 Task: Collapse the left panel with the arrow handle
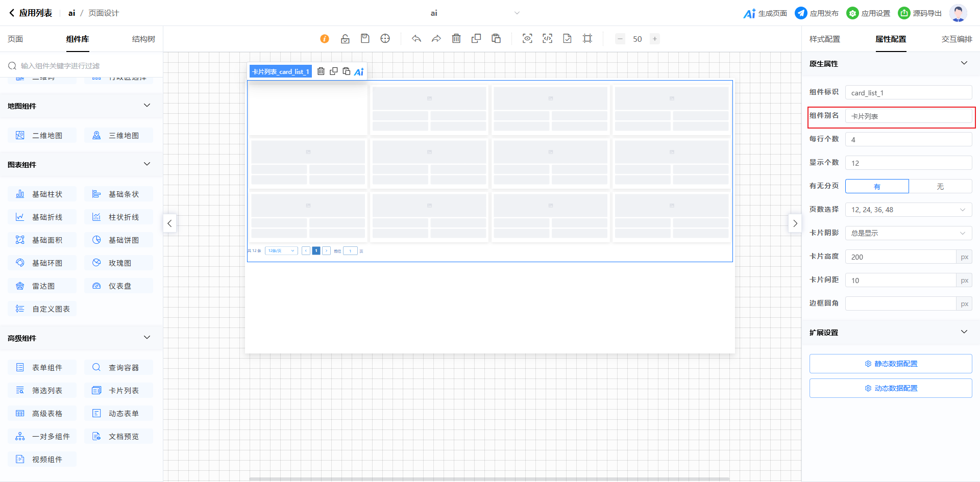click(169, 223)
